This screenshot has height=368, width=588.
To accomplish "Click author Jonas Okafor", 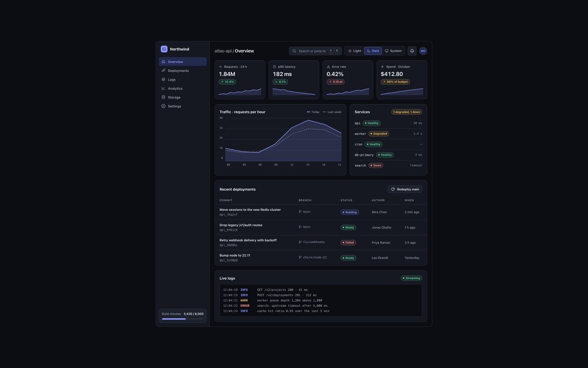I will coord(382,227).
